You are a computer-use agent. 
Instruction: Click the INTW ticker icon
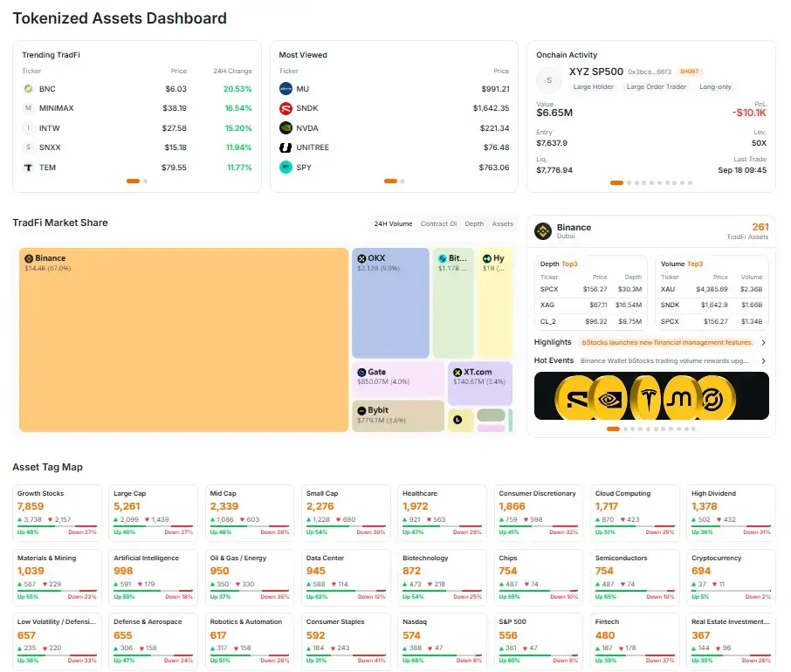28,128
